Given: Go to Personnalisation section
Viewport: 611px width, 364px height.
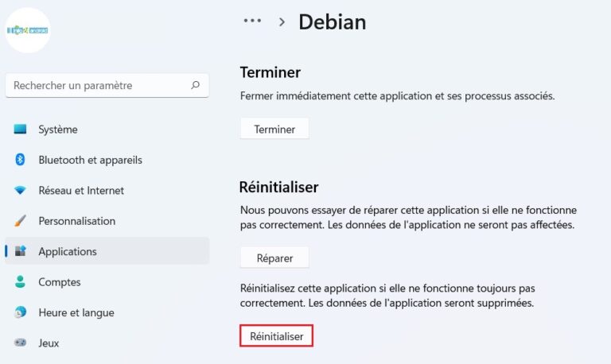Looking at the screenshot, I should 76,221.
